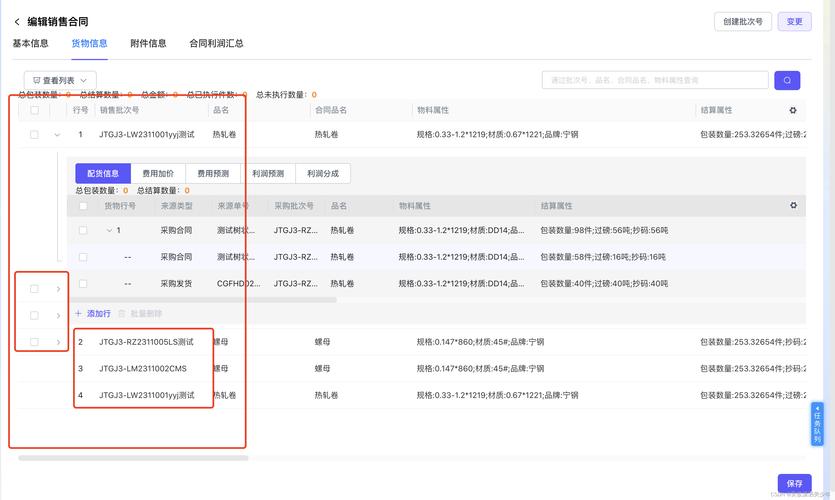Select the 配货信息 sub-tab
Screen dimensions: 835x500
coord(103,174)
